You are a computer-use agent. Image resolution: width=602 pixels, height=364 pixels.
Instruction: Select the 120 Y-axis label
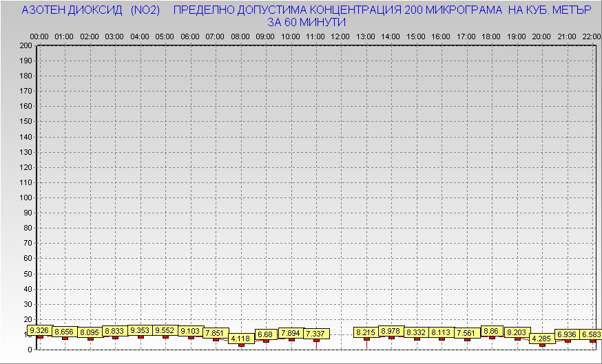pos(25,167)
